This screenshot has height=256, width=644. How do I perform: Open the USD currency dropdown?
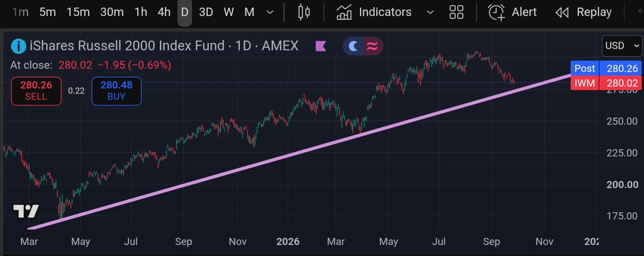621,46
